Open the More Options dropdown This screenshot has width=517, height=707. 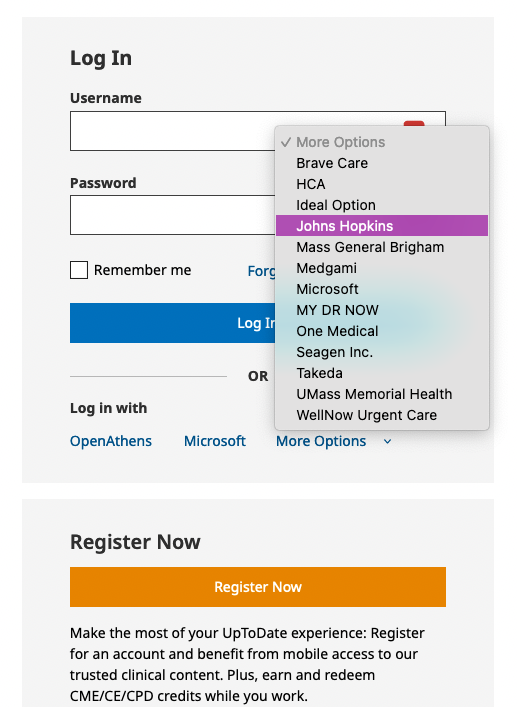[321, 441]
